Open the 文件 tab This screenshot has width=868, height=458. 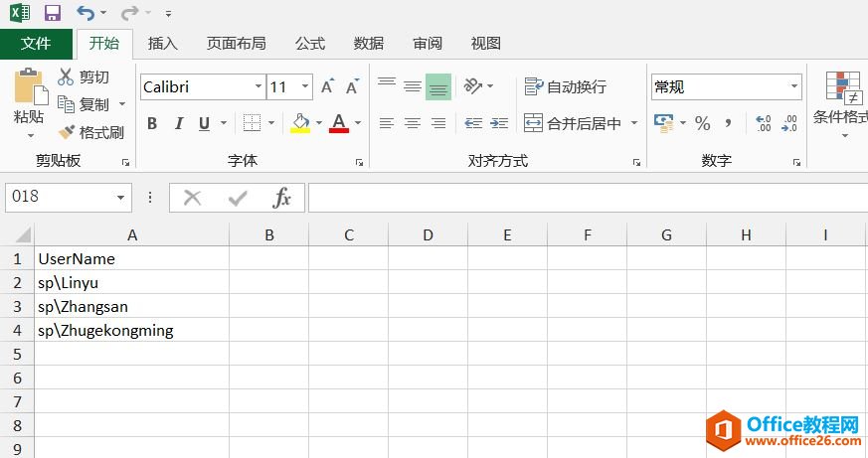(36, 43)
